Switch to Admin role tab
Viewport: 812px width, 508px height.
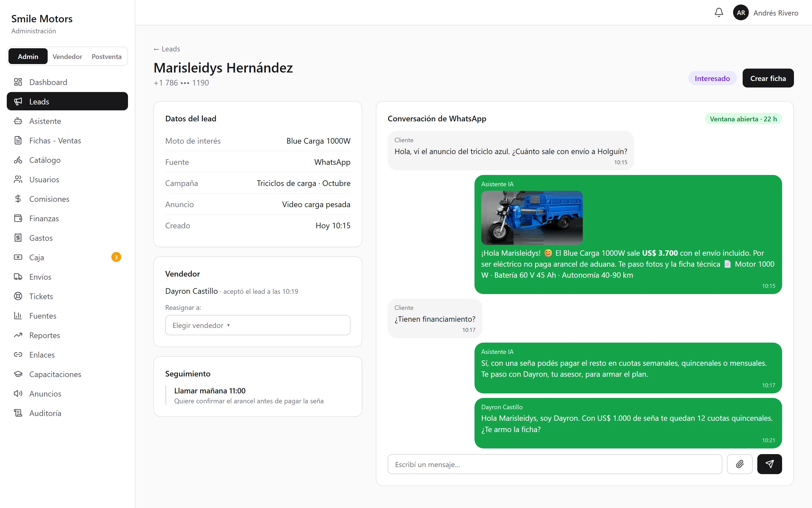pos(28,56)
